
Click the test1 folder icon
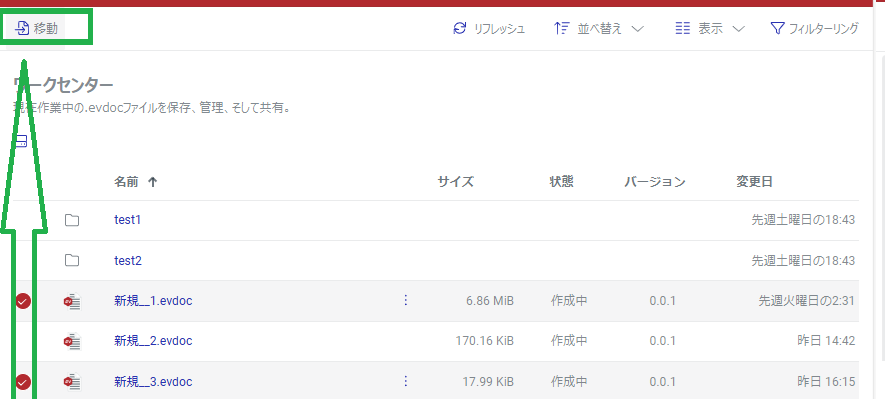coord(72,220)
